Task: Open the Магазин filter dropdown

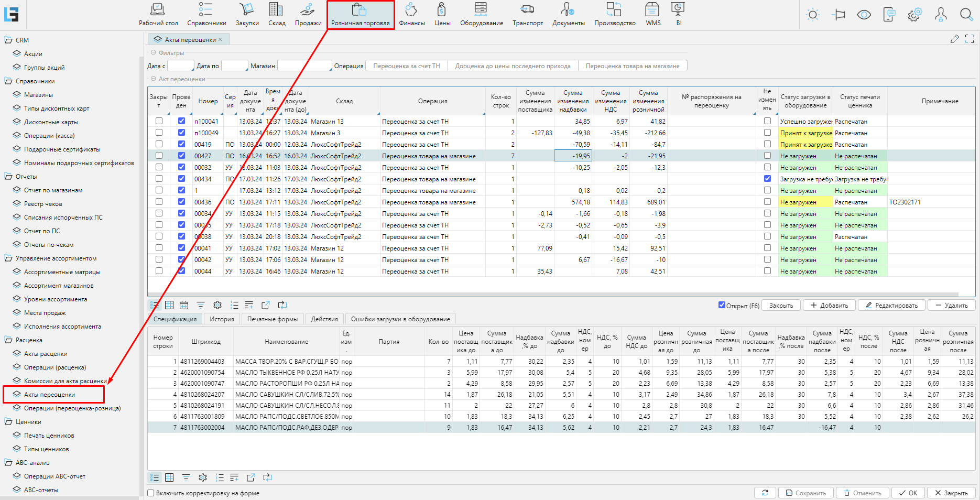Action: click(304, 66)
